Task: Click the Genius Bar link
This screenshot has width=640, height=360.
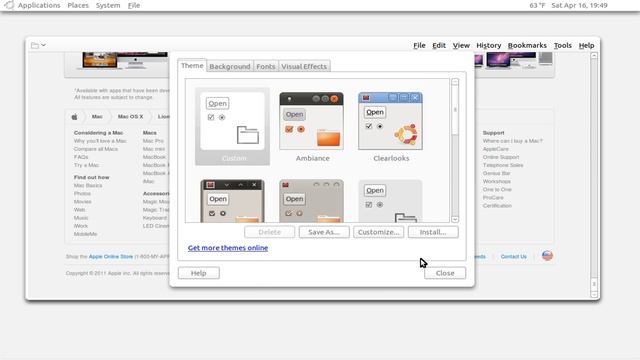Action: (x=496, y=173)
